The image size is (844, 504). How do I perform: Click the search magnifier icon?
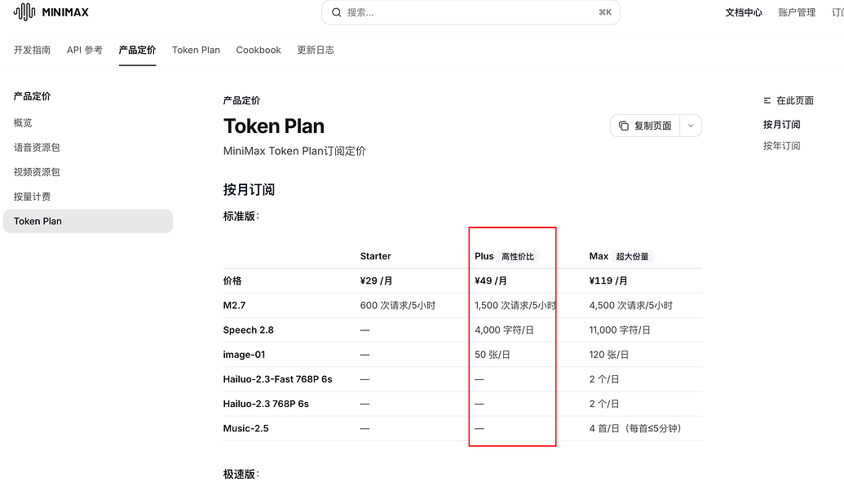(337, 12)
